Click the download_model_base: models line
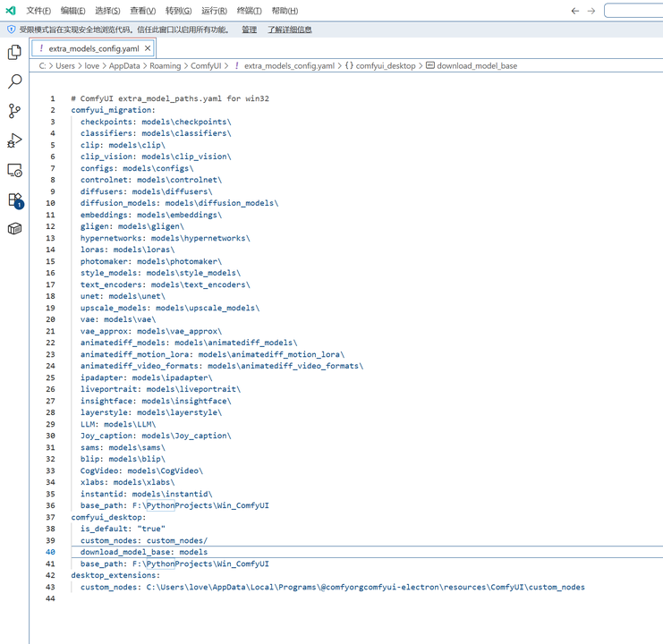 [x=144, y=552]
